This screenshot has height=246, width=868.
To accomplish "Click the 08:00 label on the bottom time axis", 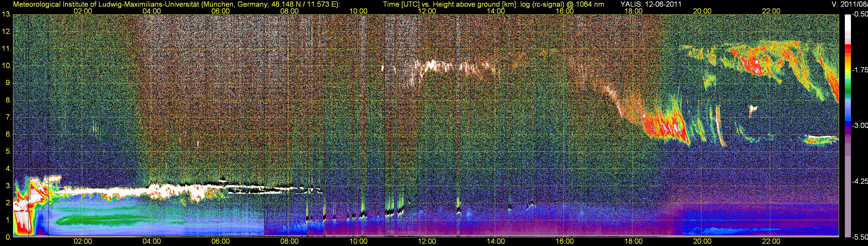I will point(289,241).
